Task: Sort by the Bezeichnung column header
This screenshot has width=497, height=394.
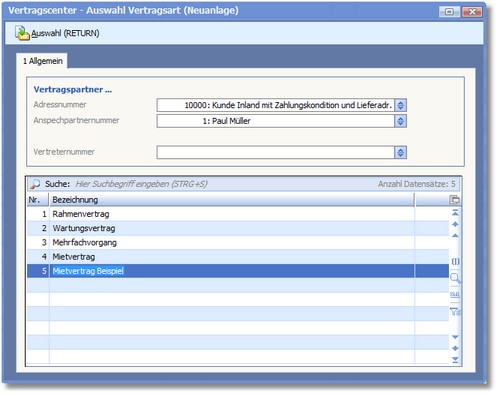Action: click(x=232, y=200)
